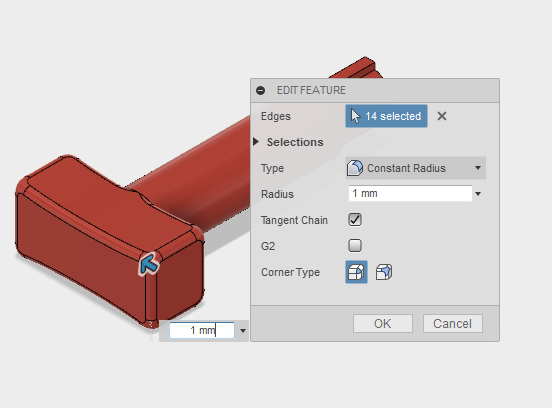Click the Corner Type label

tap(290, 272)
